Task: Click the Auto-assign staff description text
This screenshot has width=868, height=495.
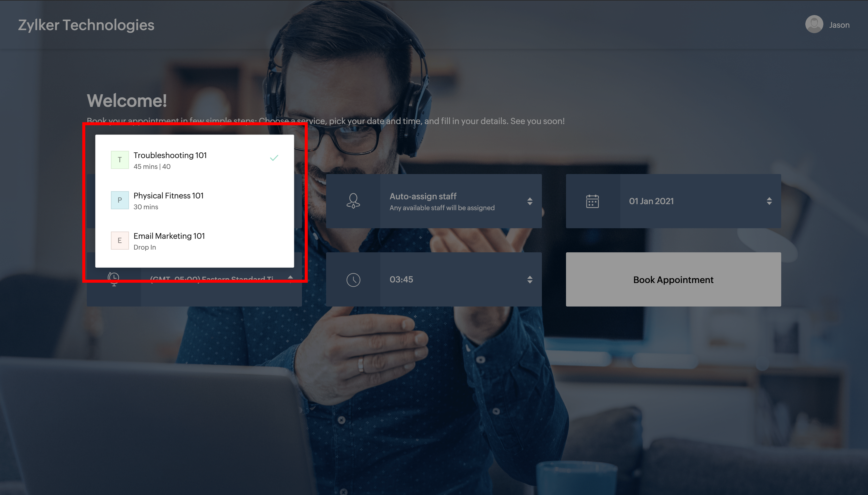Action: pyautogui.click(x=442, y=208)
